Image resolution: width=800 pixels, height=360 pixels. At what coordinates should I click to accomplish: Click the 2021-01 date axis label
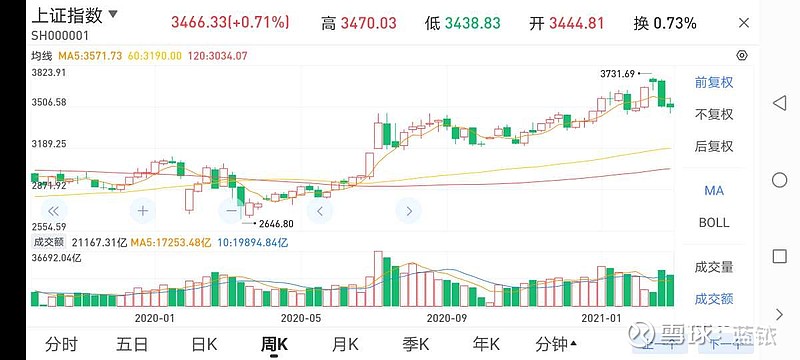point(602,318)
